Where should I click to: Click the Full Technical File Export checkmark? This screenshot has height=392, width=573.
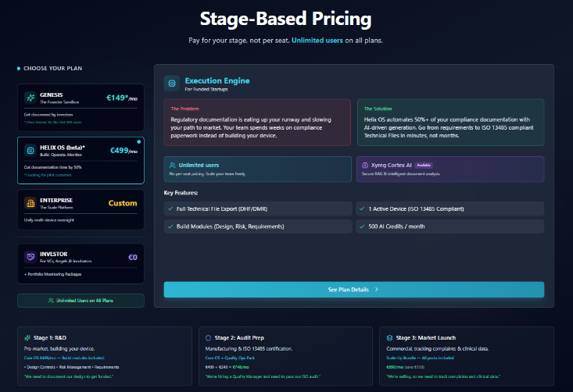coord(171,208)
